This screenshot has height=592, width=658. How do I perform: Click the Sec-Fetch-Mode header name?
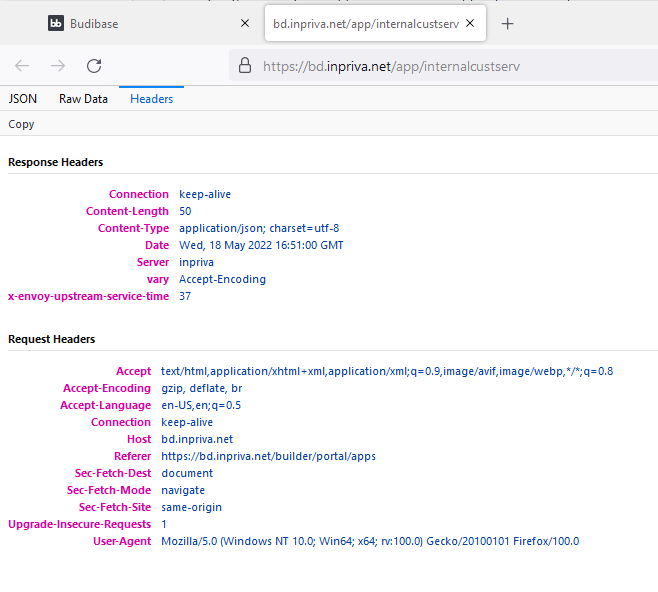(109, 490)
